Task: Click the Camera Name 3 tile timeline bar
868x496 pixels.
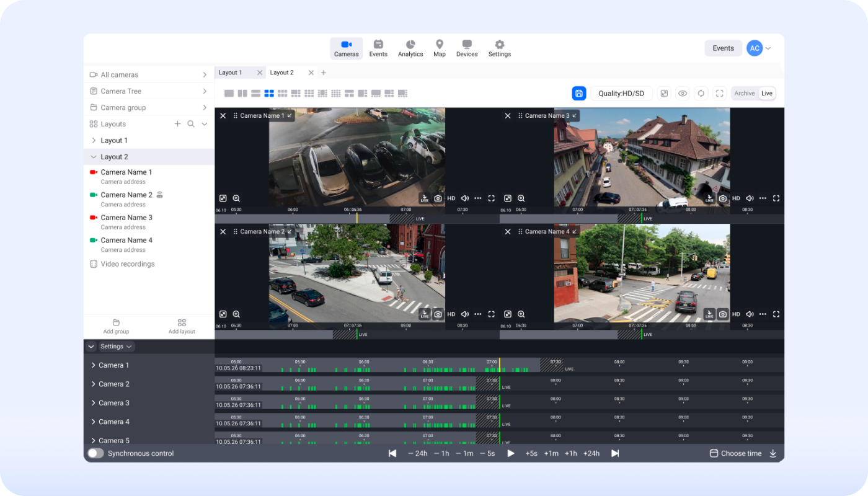Action: (642, 219)
